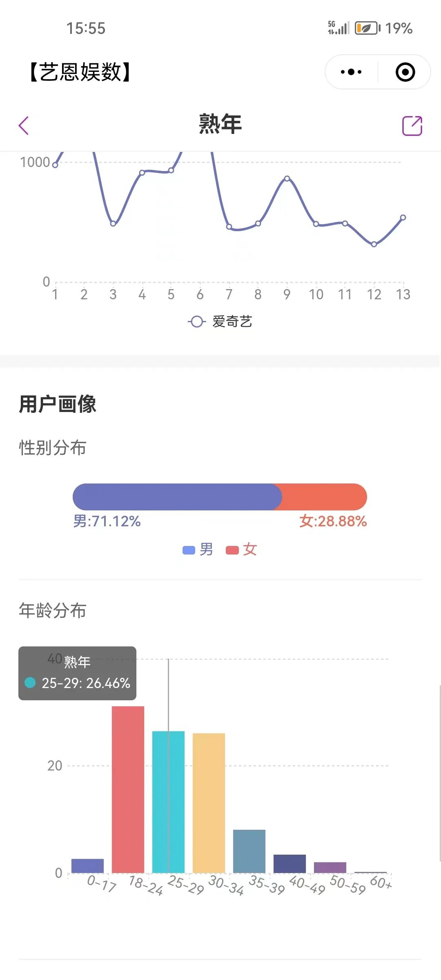441x980 pixels.
Task: Toggle 爱奇艺 series visibility in line chart legend
Action: [x=223, y=322]
